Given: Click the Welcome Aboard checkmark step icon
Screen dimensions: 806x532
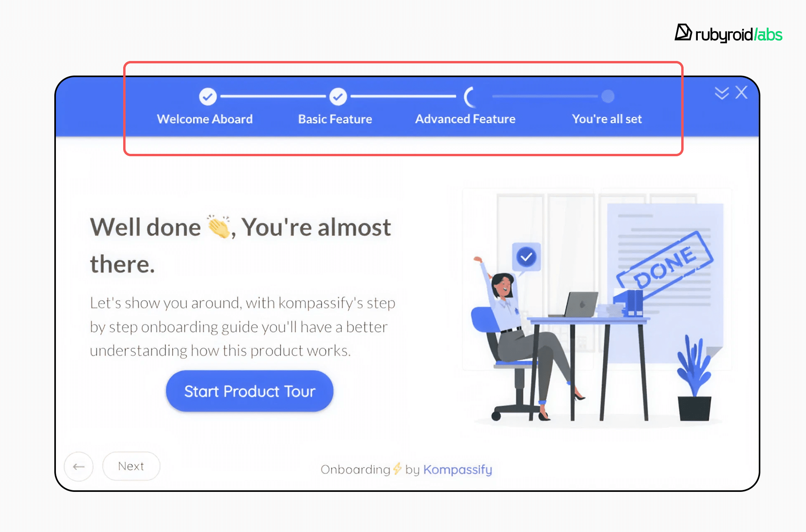Looking at the screenshot, I should [208, 96].
